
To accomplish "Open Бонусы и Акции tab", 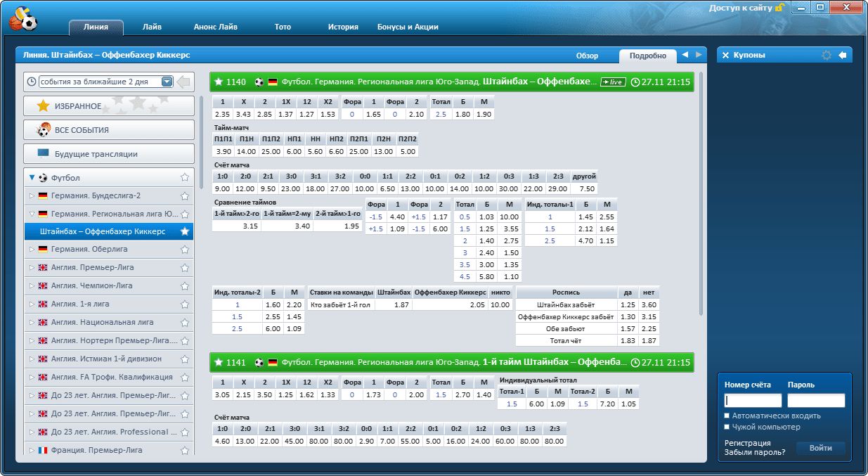I will point(408,27).
